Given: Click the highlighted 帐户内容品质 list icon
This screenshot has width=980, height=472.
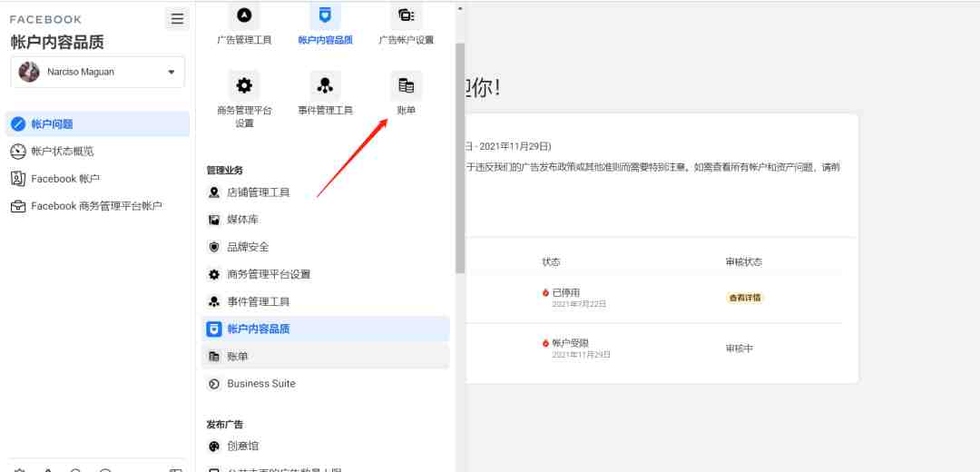Looking at the screenshot, I should (214, 329).
